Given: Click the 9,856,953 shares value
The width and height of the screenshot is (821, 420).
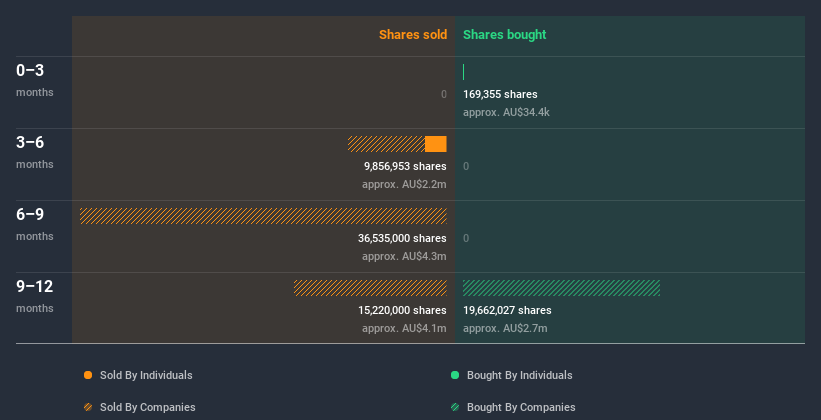Looking at the screenshot, I should (405, 167).
